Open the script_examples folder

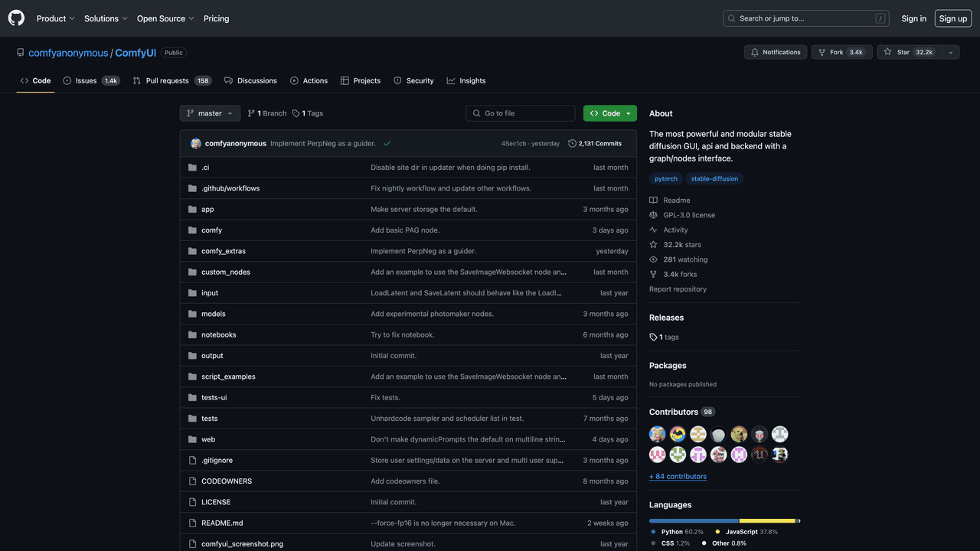(228, 377)
